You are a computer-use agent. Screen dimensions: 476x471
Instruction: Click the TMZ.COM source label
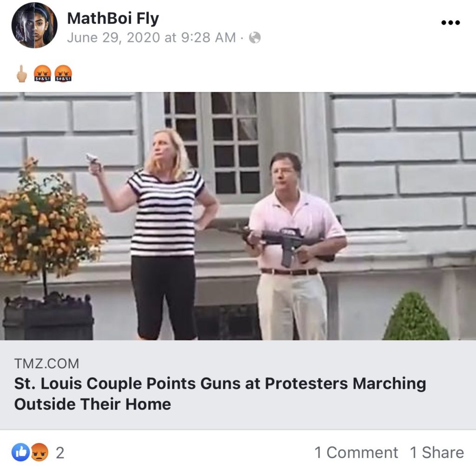(46, 364)
